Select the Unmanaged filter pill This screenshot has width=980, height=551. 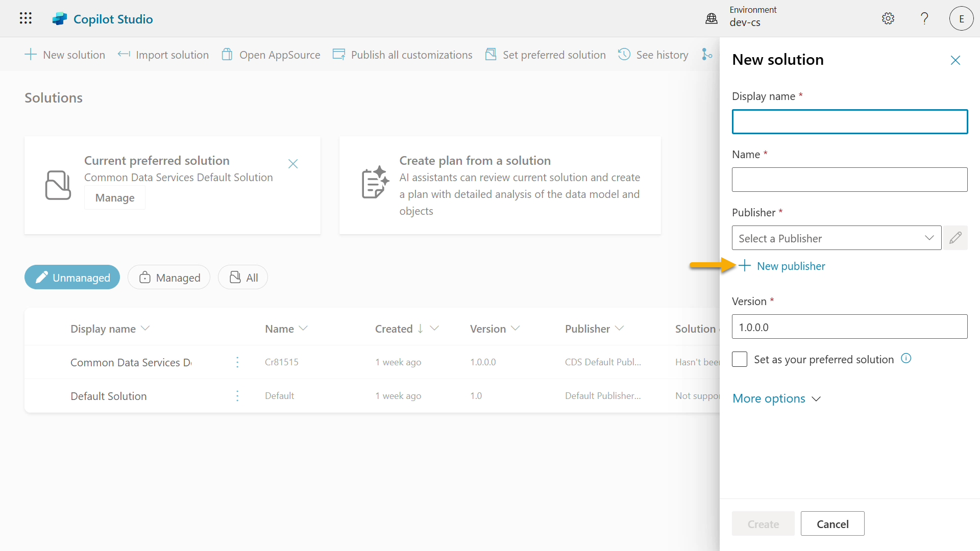pos(72,278)
